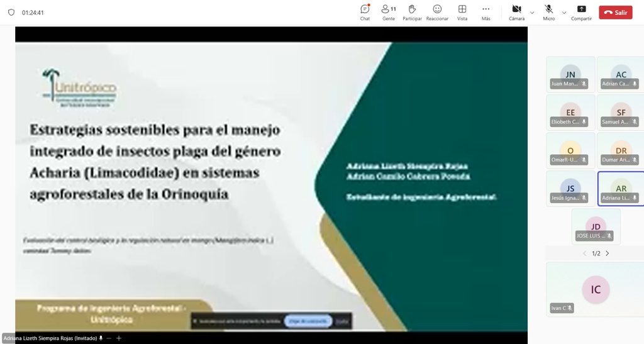Click author name Adriana Lizeth Siempira Rojas on slide

click(x=407, y=166)
